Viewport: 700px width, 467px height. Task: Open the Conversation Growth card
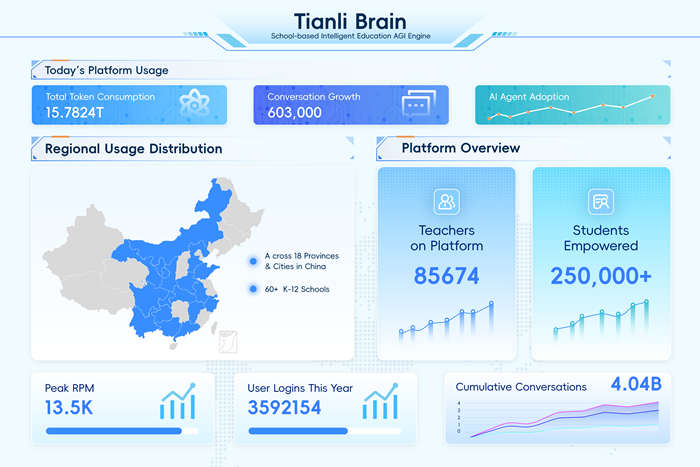pos(350,104)
